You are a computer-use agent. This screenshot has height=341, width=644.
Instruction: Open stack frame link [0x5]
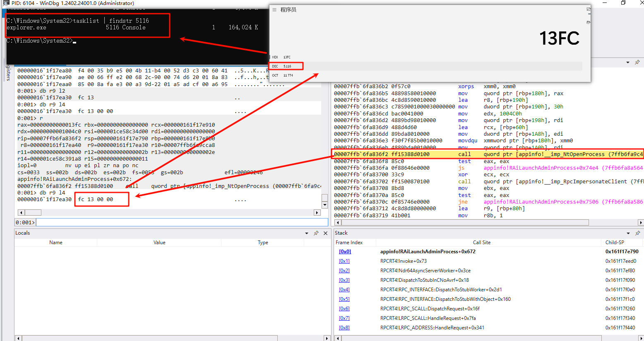point(344,299)
